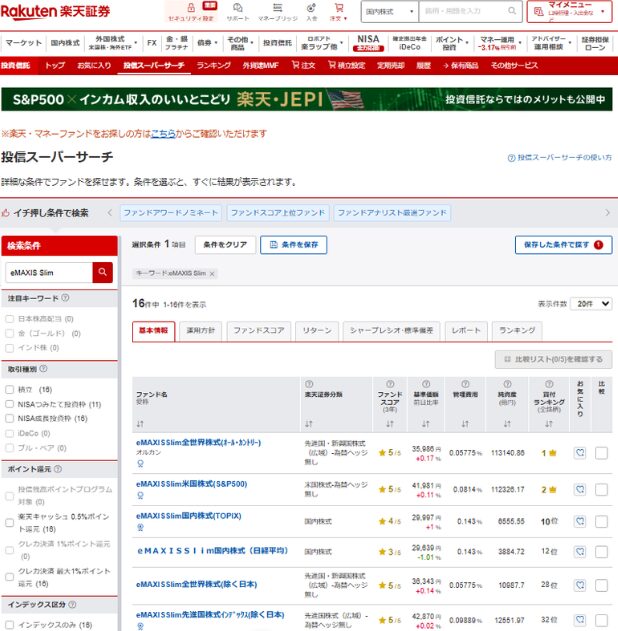
Task: Click the magnifier in header search box
Action: pyautogui.click(x=512, y=11)
